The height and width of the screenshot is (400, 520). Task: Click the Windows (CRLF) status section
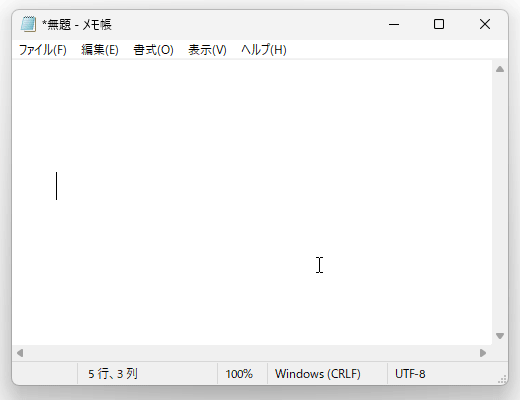click(x=317, y=374)
